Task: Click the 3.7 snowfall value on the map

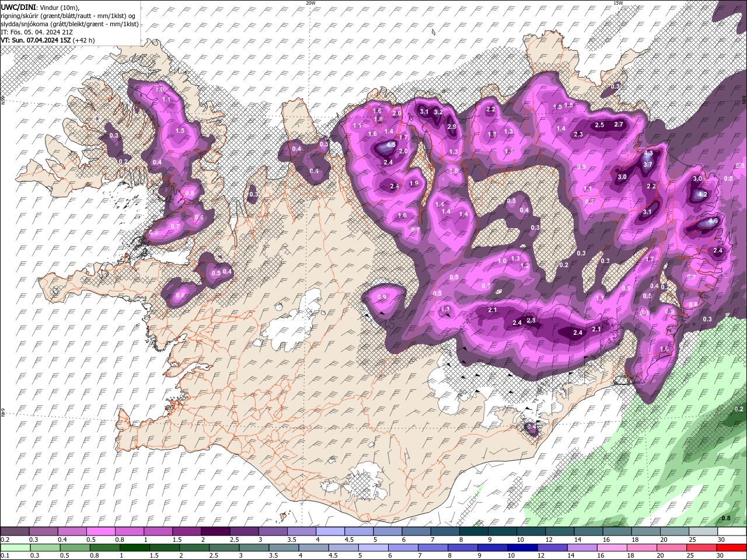Action: point(647,164)
